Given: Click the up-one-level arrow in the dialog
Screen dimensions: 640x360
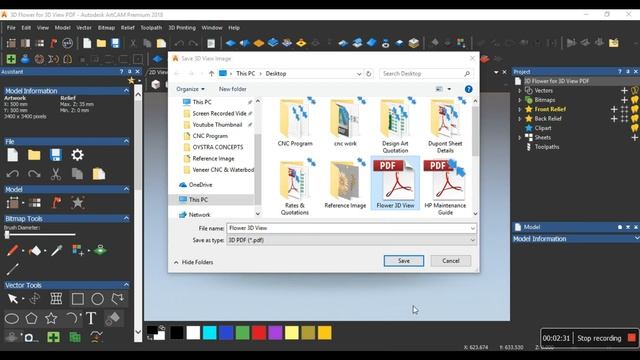Looking at the screenshot, I should 211,73.
